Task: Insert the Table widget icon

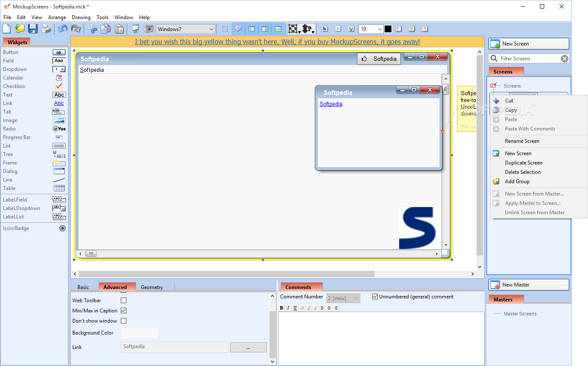Action: [59, 188]
